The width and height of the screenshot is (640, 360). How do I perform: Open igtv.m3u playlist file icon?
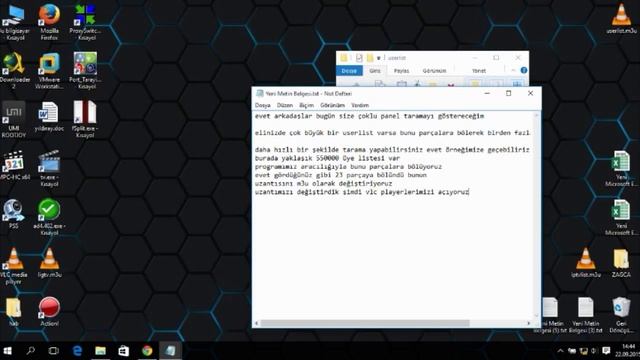tap(49, 262)
